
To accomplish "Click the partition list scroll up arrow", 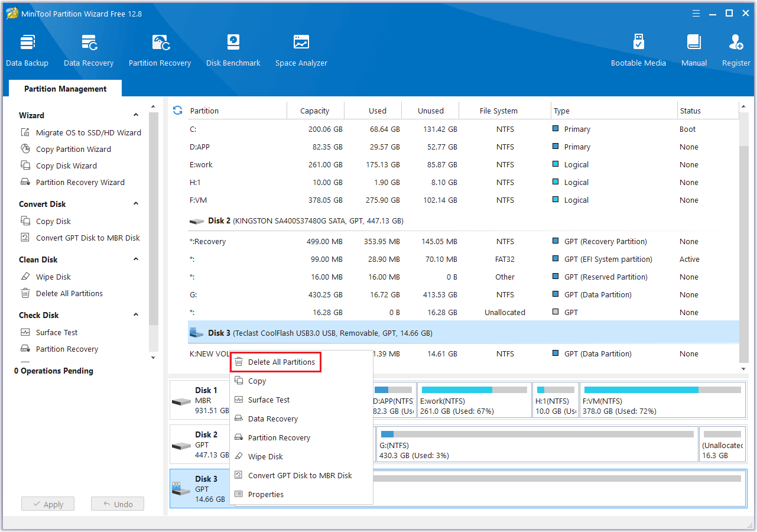I will pos(743,107).
